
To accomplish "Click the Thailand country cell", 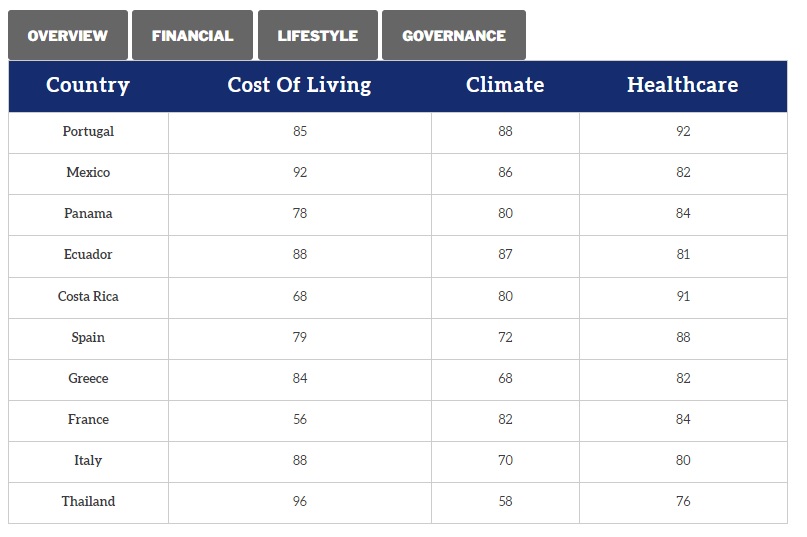I will (x=88, y=502).
